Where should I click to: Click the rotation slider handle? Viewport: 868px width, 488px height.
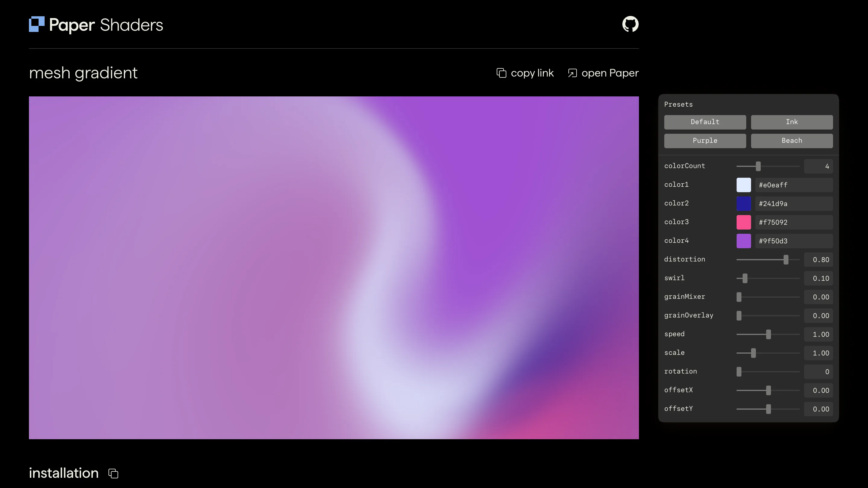(x=739, y=372)
